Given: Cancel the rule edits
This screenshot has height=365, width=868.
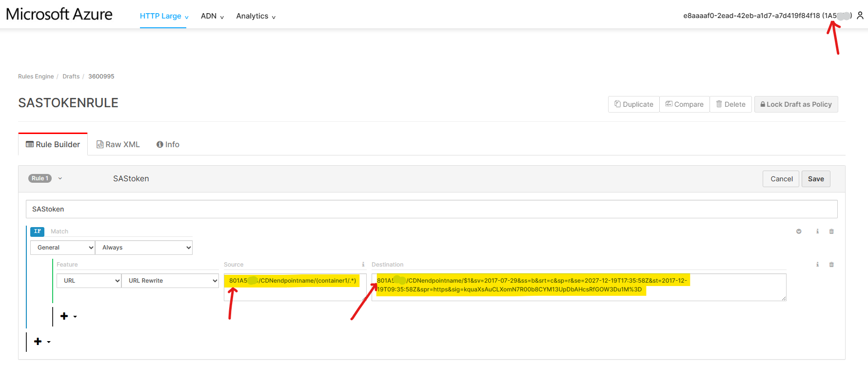Looking at the screenshot, I should (x=781, y=179).
